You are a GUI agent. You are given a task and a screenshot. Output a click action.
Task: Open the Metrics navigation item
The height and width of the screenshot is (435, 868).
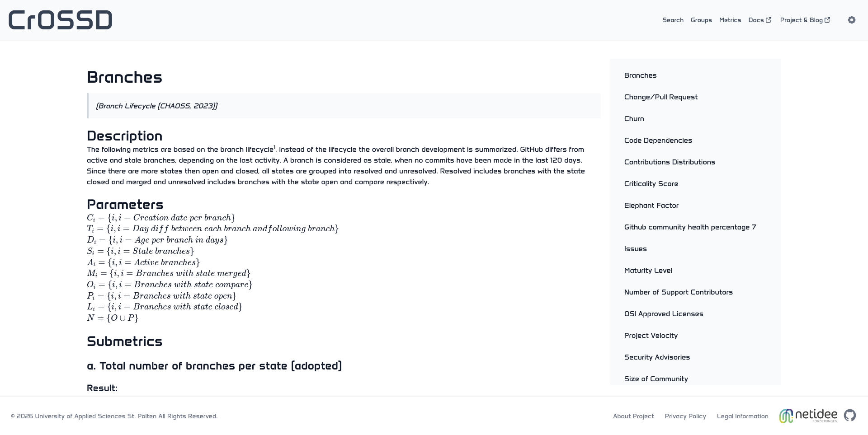coord(730,20)
